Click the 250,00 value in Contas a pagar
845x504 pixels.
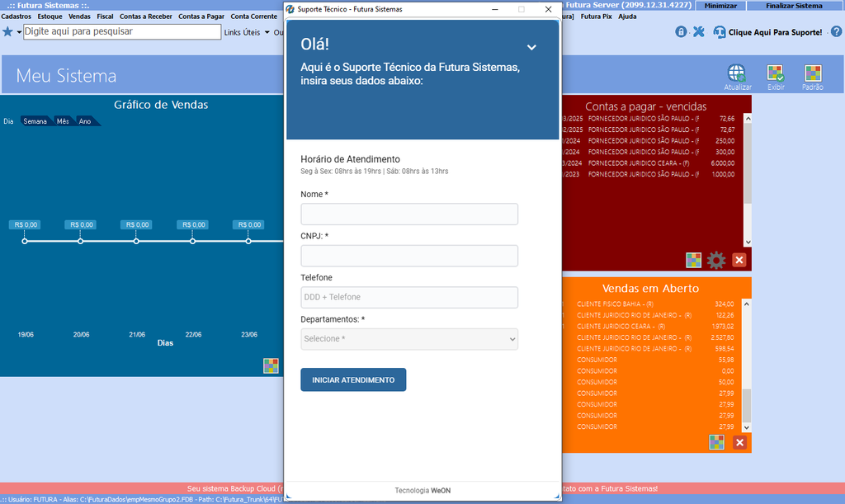pos(725,141)
